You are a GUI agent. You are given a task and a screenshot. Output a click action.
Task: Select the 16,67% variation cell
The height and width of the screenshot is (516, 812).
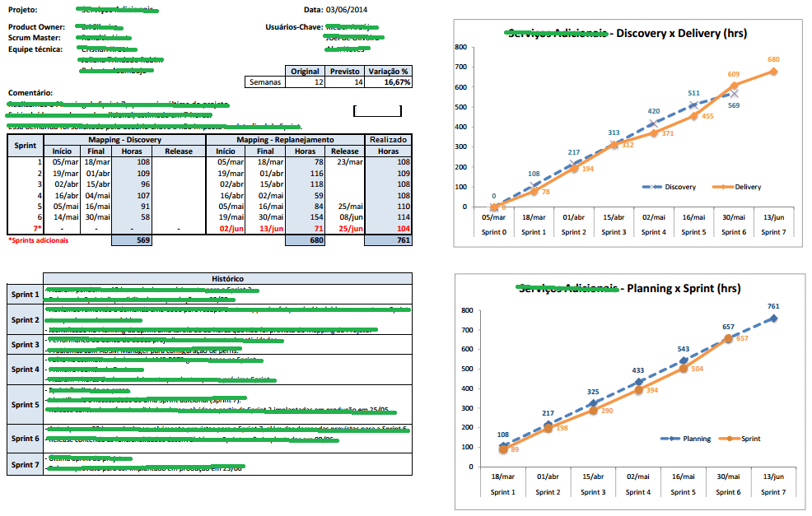point(388,82)
